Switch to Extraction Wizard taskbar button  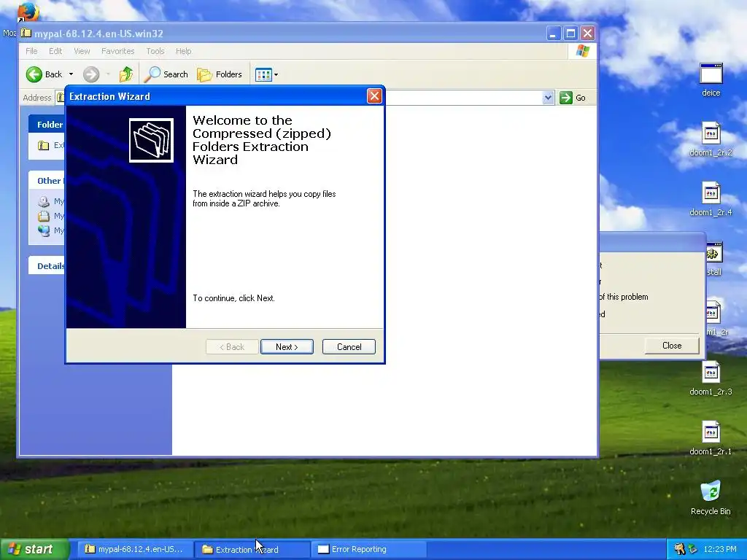(252, 549)
